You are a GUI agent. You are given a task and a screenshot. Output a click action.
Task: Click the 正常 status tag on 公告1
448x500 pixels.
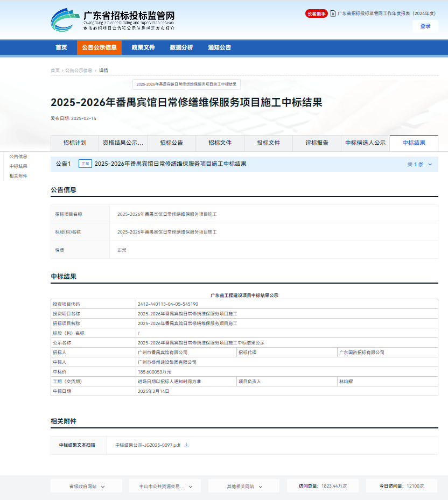[85, 164]
